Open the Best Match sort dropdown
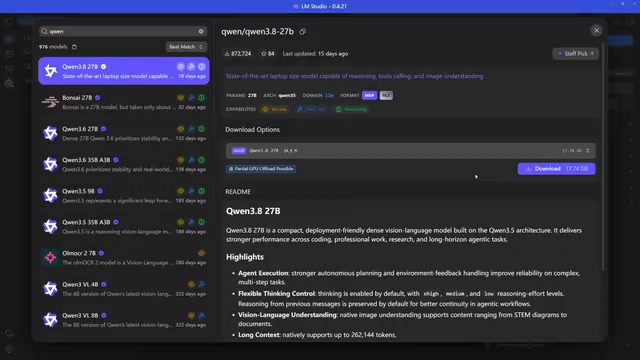The height and width of the screenshot is (360, 640). (186, 47)
